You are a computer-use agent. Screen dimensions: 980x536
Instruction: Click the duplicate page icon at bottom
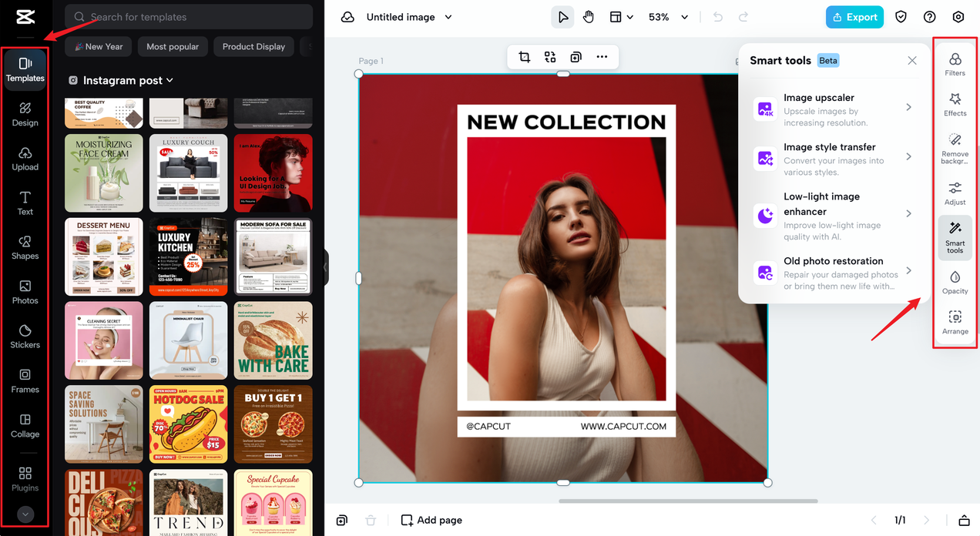(x=342, y=521)
